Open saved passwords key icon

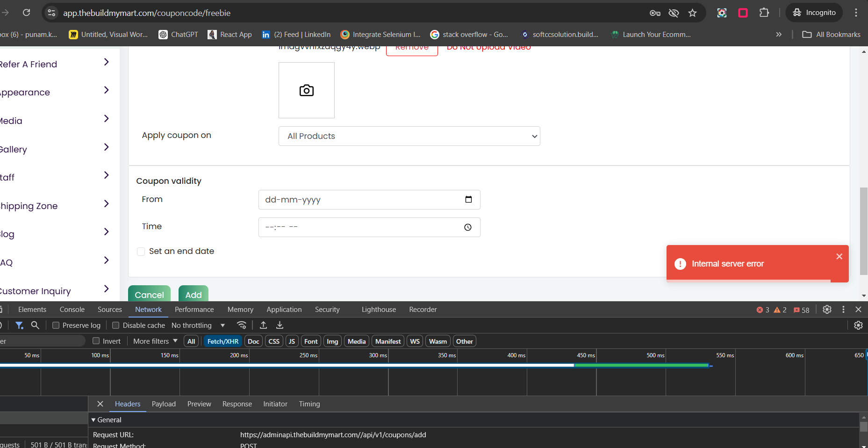point(655,13)
